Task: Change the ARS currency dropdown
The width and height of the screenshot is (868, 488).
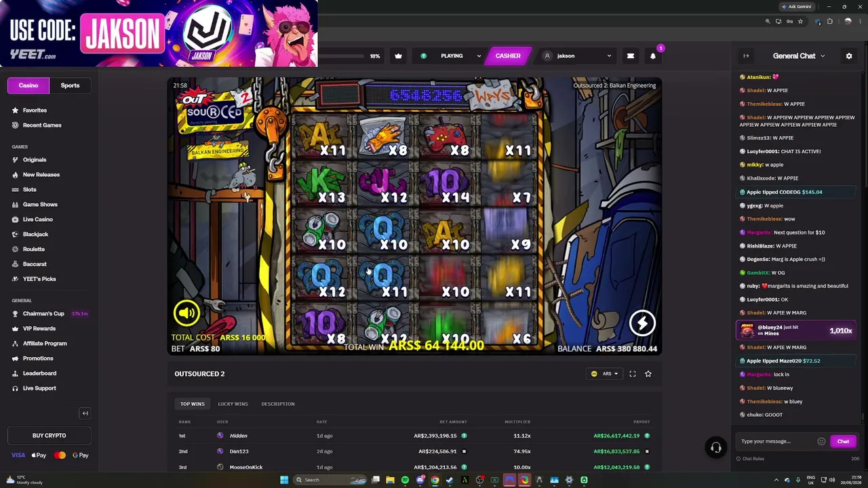Action: click(x=605, y=373)
